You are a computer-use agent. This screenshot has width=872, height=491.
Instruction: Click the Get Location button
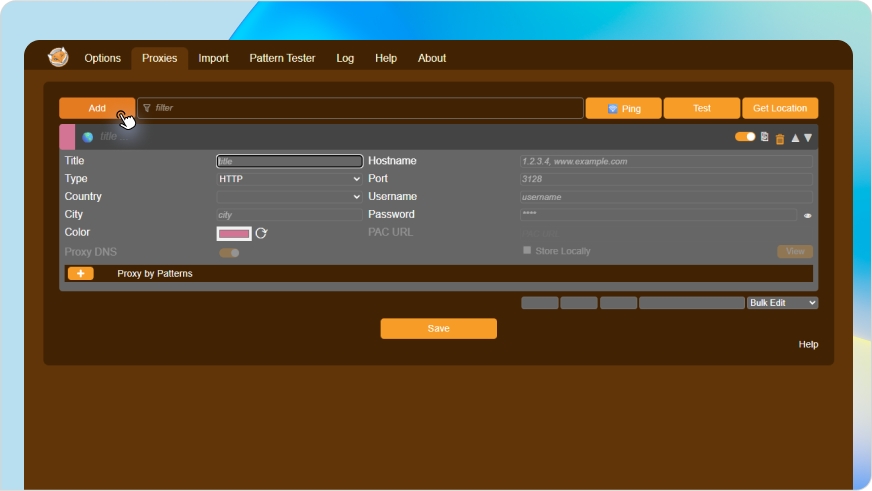tap(780, 108)
